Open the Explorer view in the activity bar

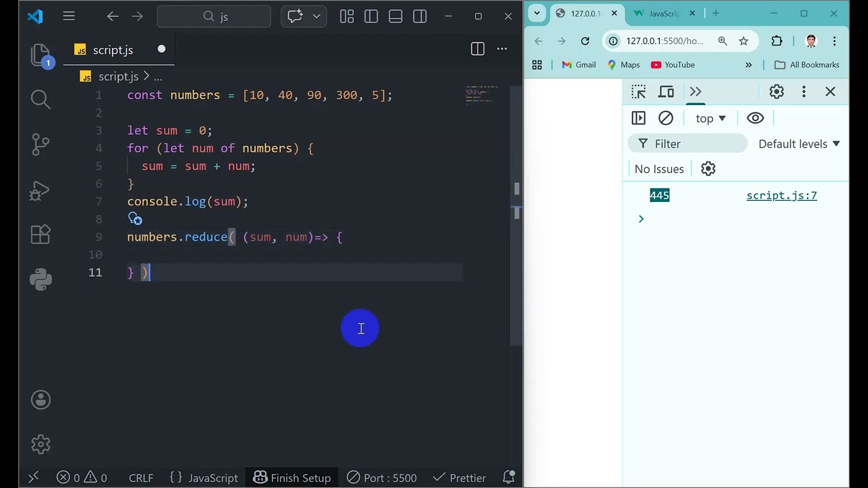(x=41, y=56)
